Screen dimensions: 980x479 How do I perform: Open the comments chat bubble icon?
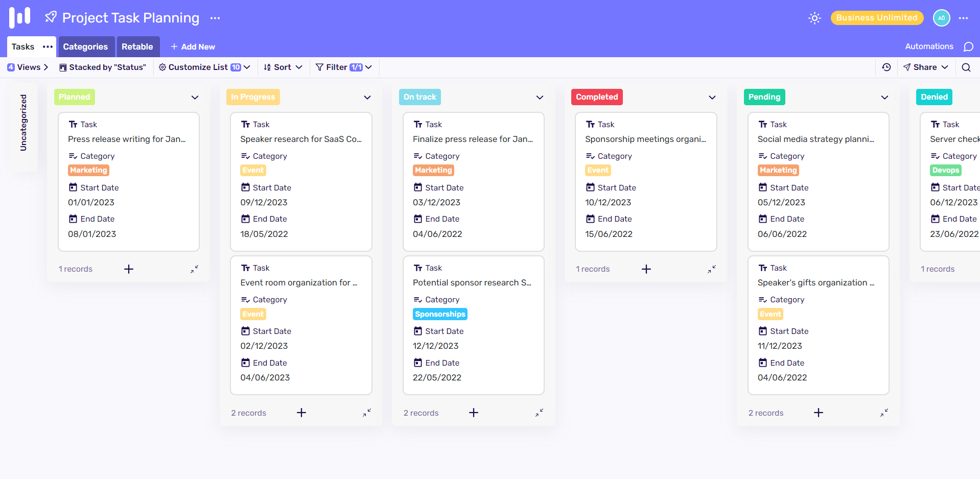pyautogui.click(x=968, y=47)
